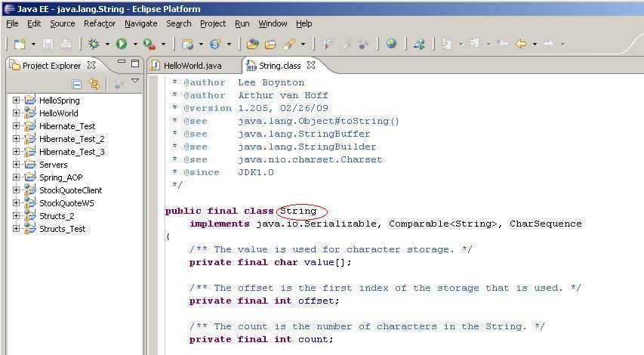Select StockQuoteWS in the project tree
Screen dimensions: 644x355
66,203
